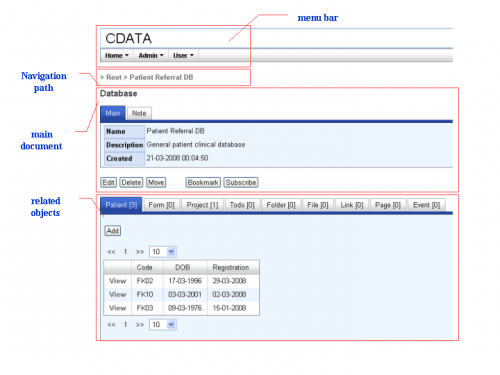500x375 pixels.
Task: Click DOB cell 03-03-2001
Action: pyautogui.click(x=185, y=295)
